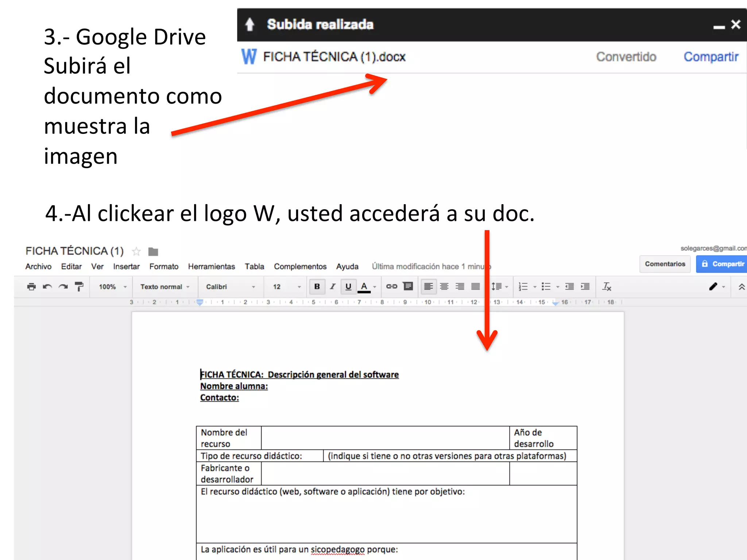Redo with the toolbar arrow icon

[63, 287]
